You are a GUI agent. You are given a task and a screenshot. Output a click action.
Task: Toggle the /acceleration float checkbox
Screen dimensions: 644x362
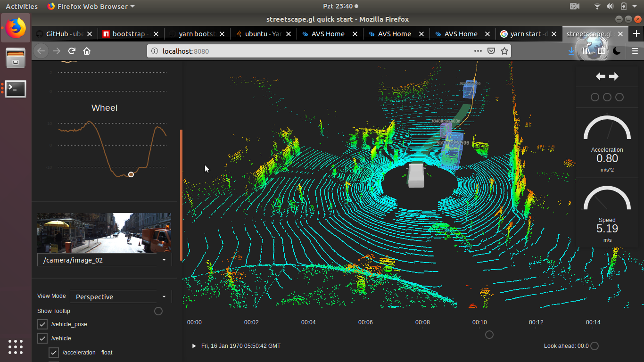coord(54,353)
